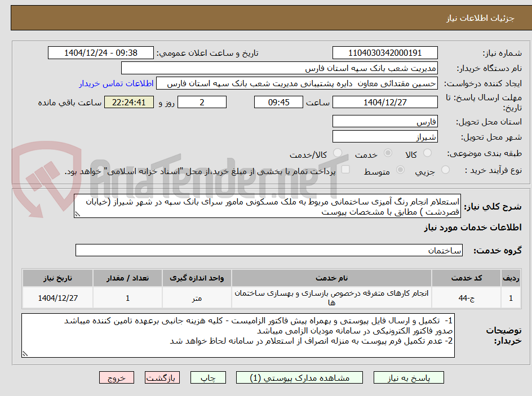This screenshot has width=532, height=396.
Task: Click the واحد اندازه گیری column header
Action: point(197,278)
